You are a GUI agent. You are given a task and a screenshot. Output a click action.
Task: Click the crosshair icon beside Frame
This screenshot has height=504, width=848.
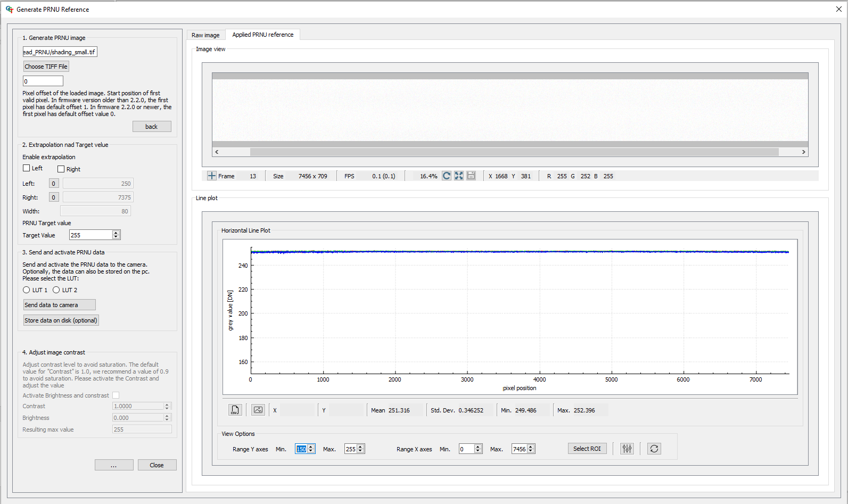212,176
